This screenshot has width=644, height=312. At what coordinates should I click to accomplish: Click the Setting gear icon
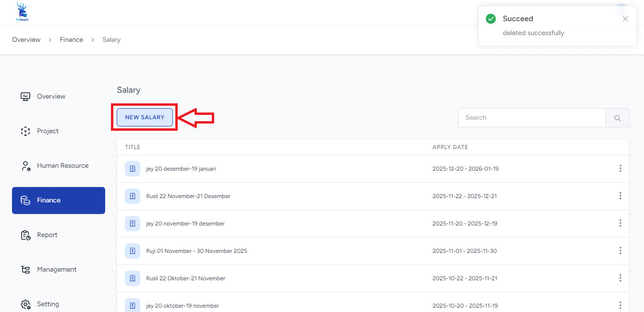click(x=26, y=304)
